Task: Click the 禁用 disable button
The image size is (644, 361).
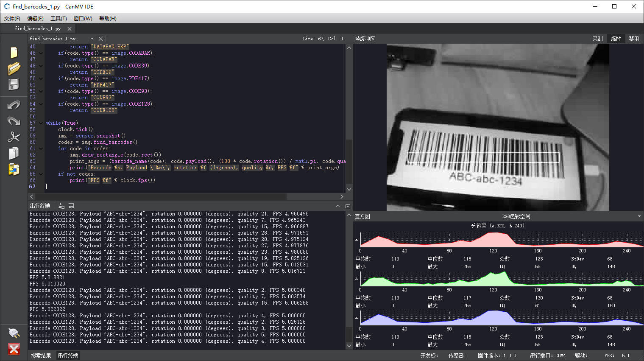Action: click(x=634, y=39)
